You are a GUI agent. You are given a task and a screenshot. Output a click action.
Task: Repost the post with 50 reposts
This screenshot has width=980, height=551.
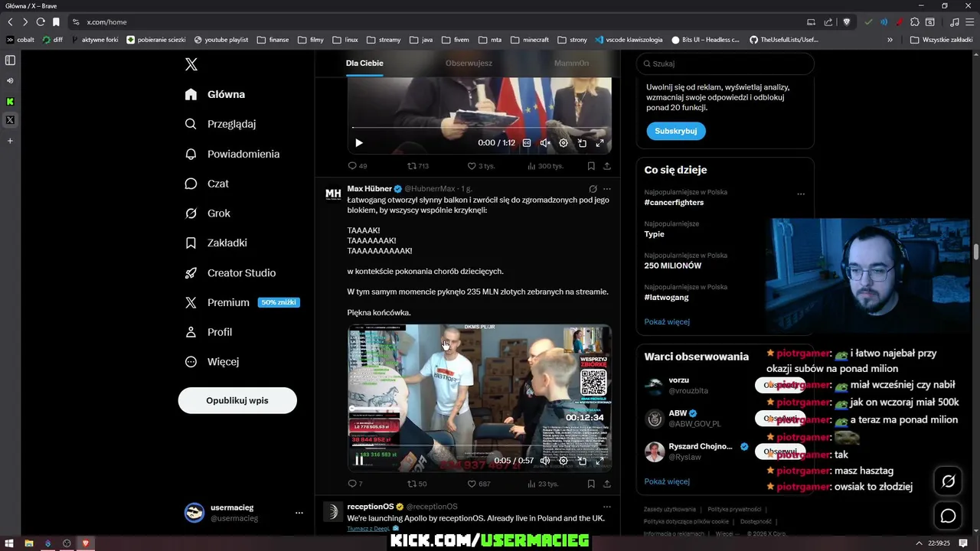[417, 484]
